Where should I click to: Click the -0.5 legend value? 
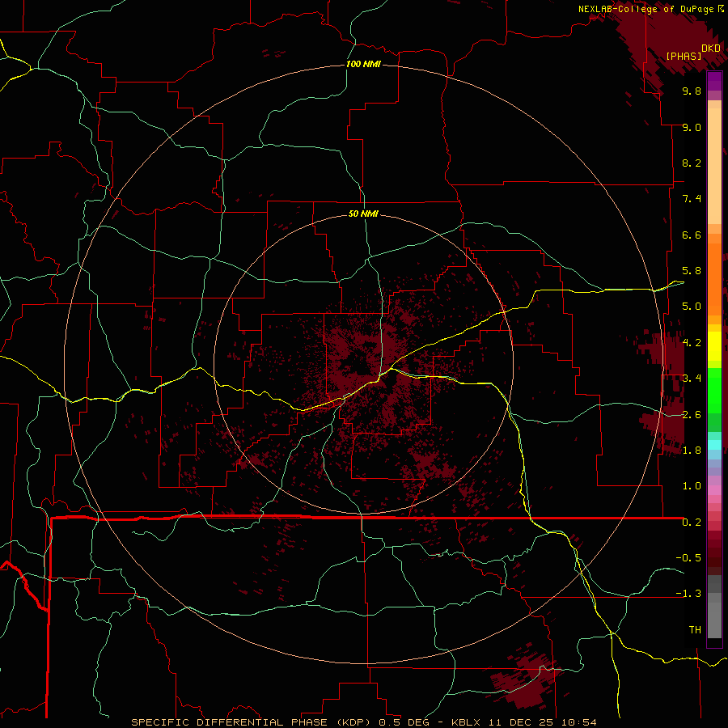coord(688,558)
